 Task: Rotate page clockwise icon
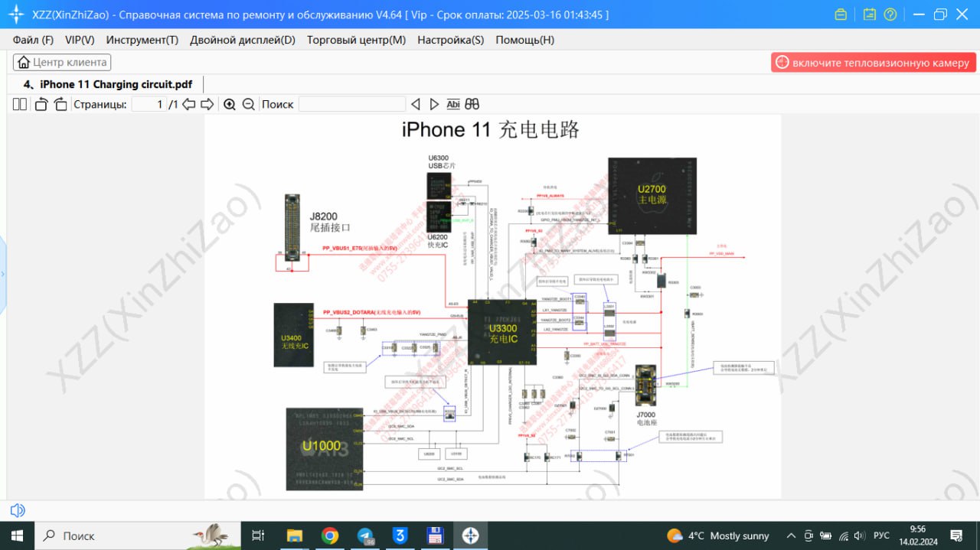[x=60, y=104]
